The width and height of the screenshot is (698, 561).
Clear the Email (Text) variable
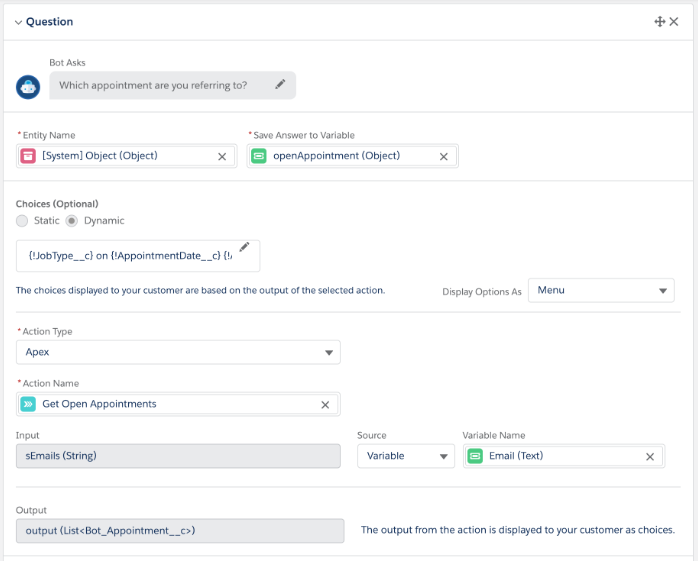coord(649,456)
